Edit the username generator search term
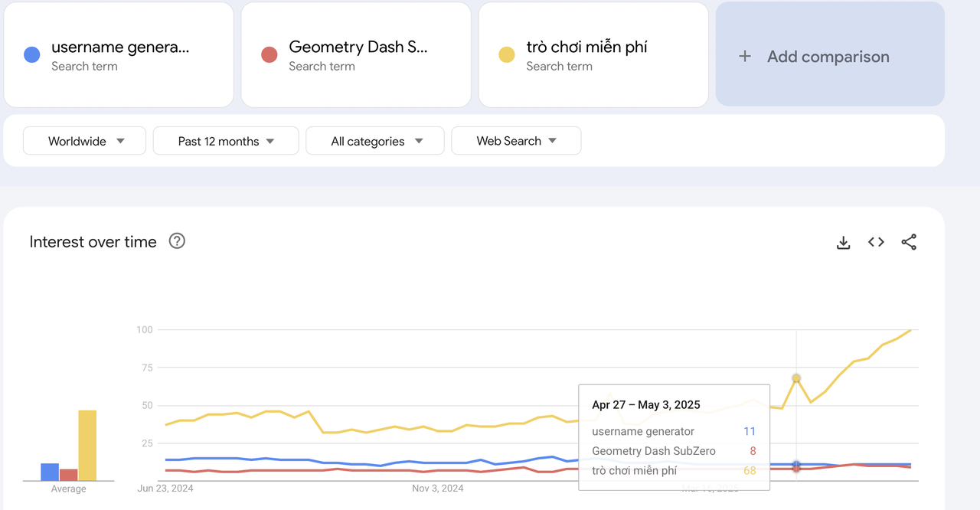 (120, 47)
